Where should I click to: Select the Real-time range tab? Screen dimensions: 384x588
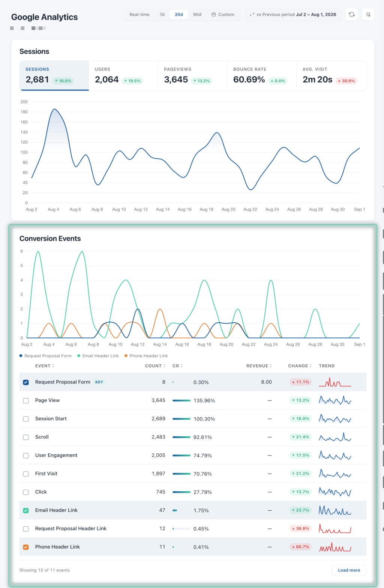tap(139, 15)
